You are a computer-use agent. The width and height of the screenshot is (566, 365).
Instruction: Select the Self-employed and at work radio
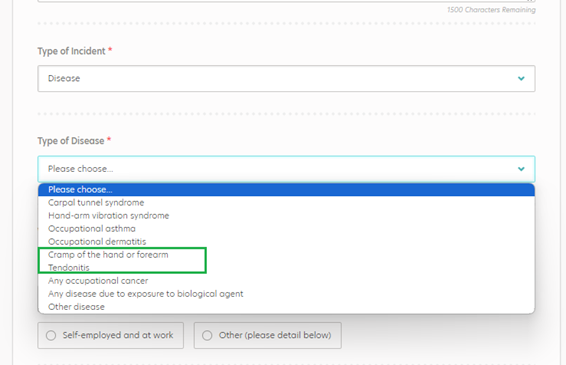coord(51,335)
